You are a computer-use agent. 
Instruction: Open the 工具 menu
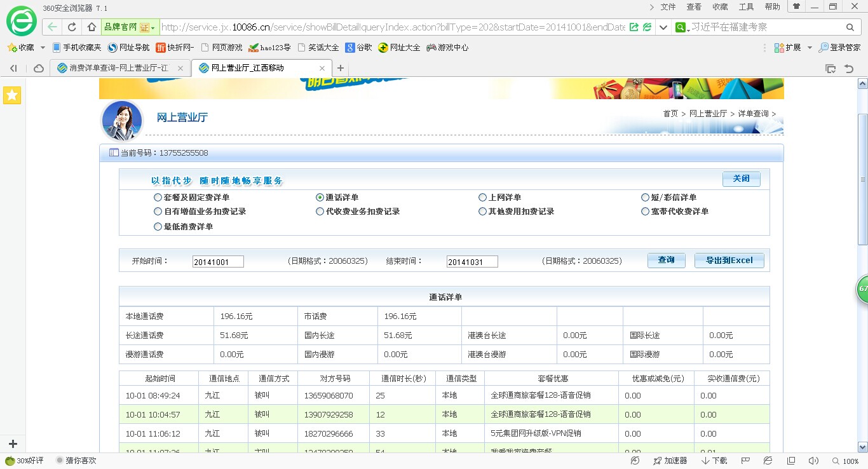pos(746,7)
